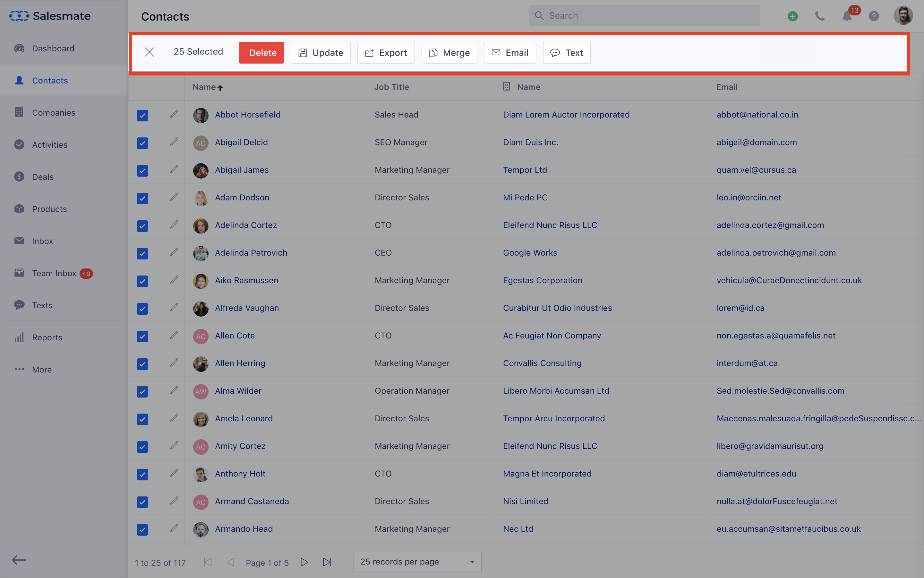This screenshot has width=924, height=578.
Task: Open Activities in the sidebar
Action: point(50,144)
